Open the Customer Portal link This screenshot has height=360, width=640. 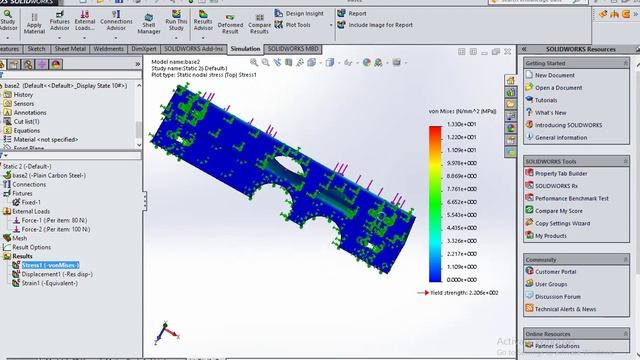(556, 272)
